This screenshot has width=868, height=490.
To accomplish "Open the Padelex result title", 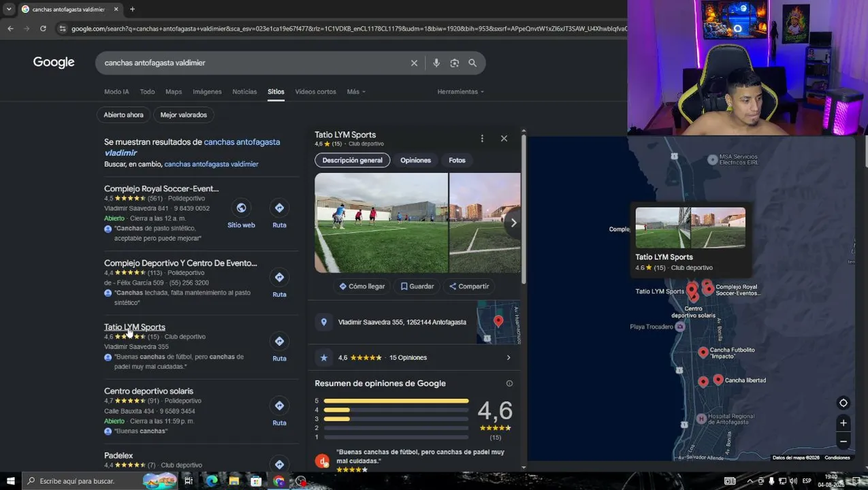I will coord(118,455).
